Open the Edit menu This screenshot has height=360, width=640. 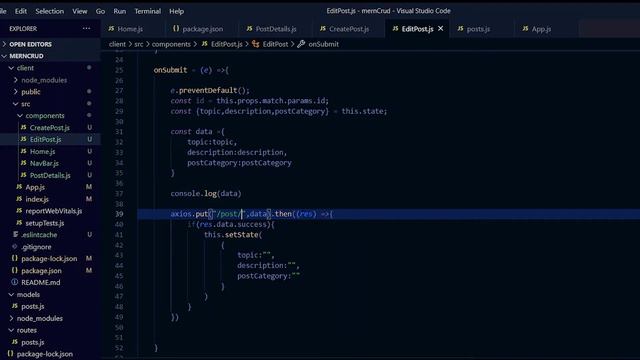[21, 11]
